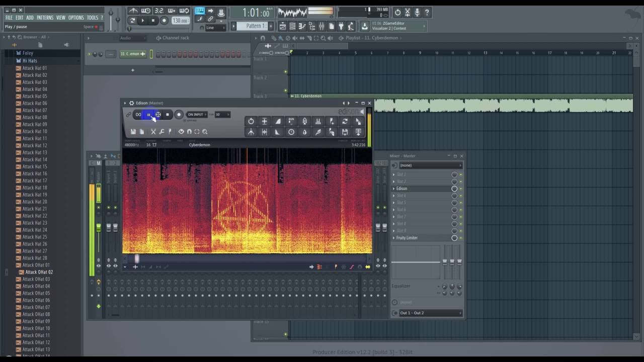Screen dimensions: 644x362
Task: Open the Edison options gear menu
Action: click(x=131, y=103)
